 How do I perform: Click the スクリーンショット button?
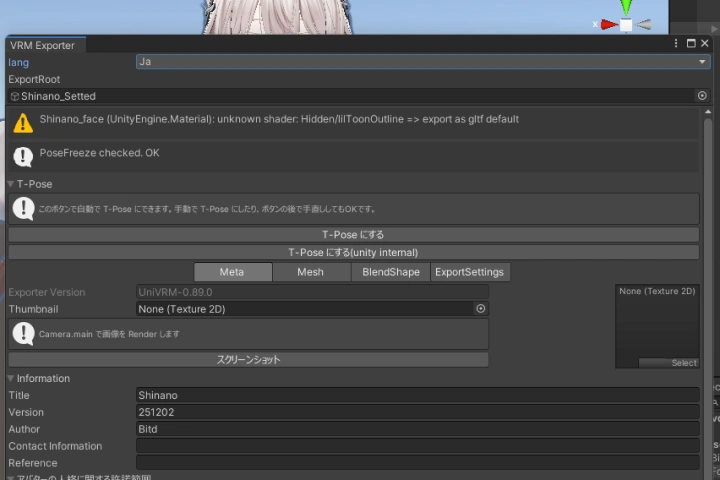[248, 360]
